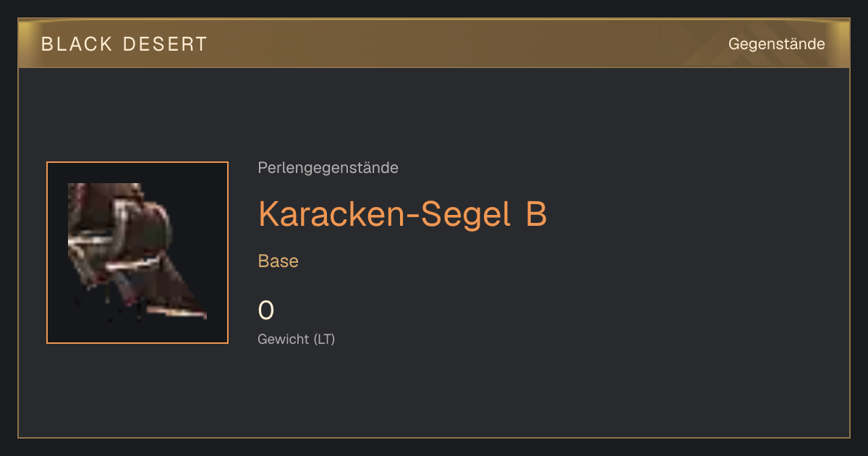The width and height of the screenshot is (868, 456).
Task: Click the Base grade label
Action: pos(278,261)
